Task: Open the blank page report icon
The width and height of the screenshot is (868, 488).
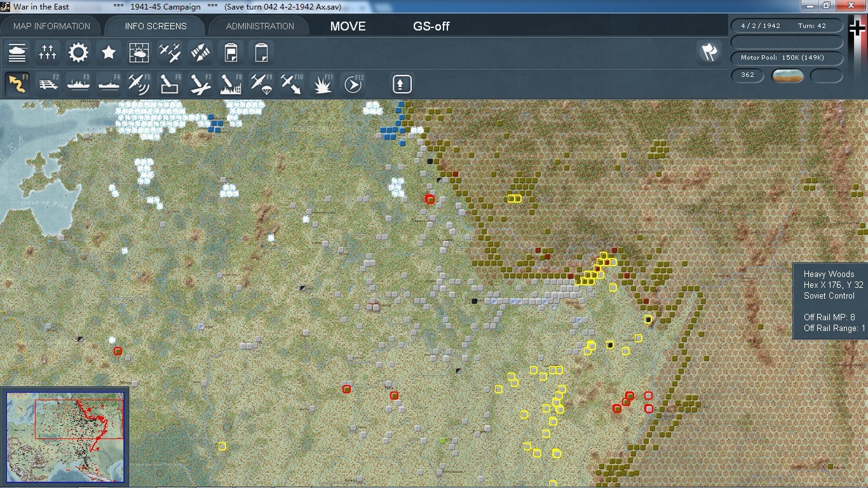Action: 261,53
